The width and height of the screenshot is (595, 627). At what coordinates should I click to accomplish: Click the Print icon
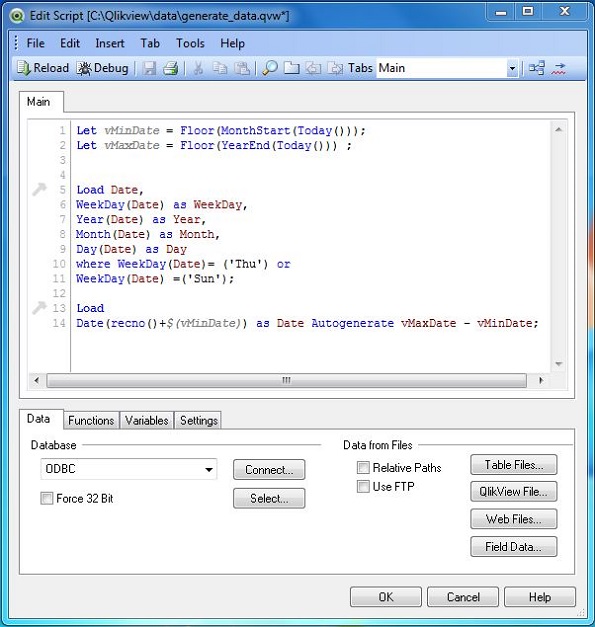pos(171,68)
